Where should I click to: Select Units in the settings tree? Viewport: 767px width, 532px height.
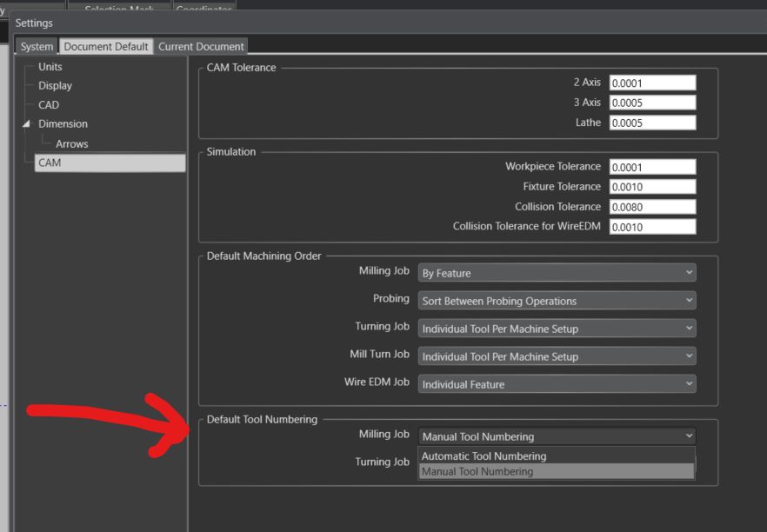(50, 66)
